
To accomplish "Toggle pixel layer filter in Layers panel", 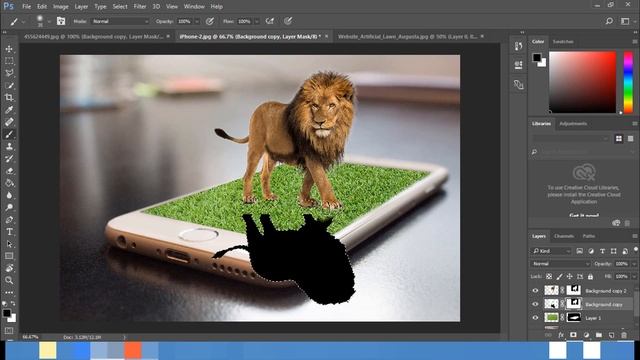I will pos(580,251).
